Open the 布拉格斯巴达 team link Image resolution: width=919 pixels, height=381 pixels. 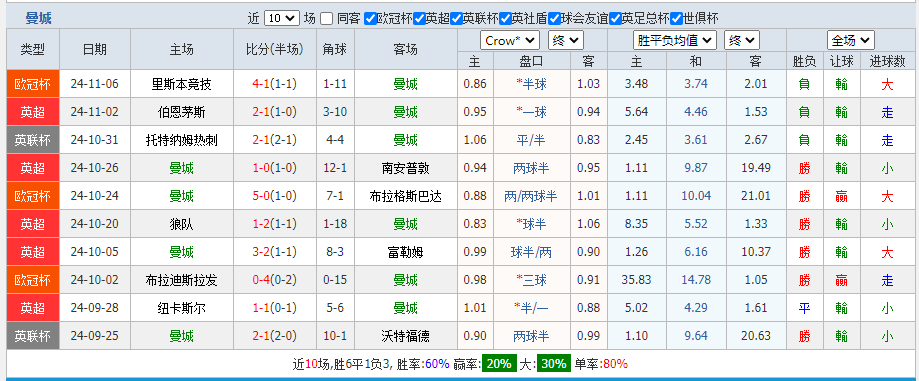[405, 196]
